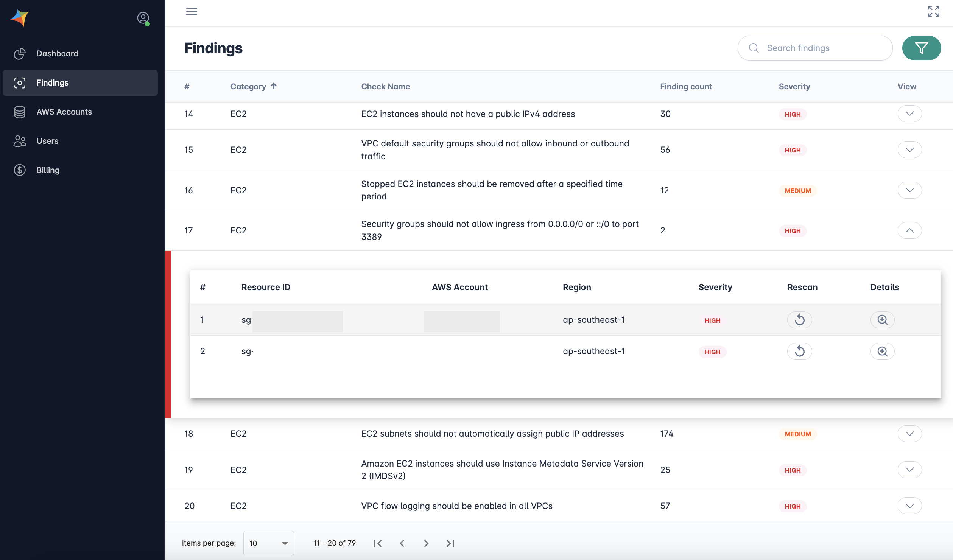Jump to first page of findings
Screen dimensions: 953x560
click(x=378, y=543)
